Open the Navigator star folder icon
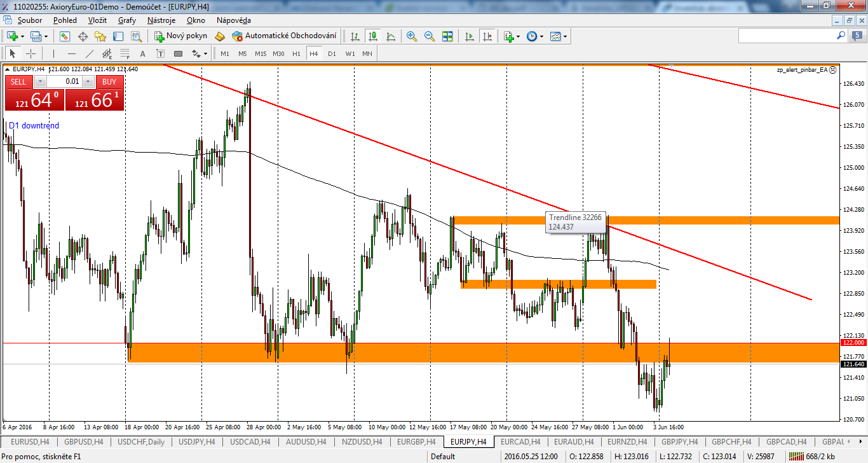Image resolution: width=868 pixels, height=463 pixels. (x=100, y=36)
